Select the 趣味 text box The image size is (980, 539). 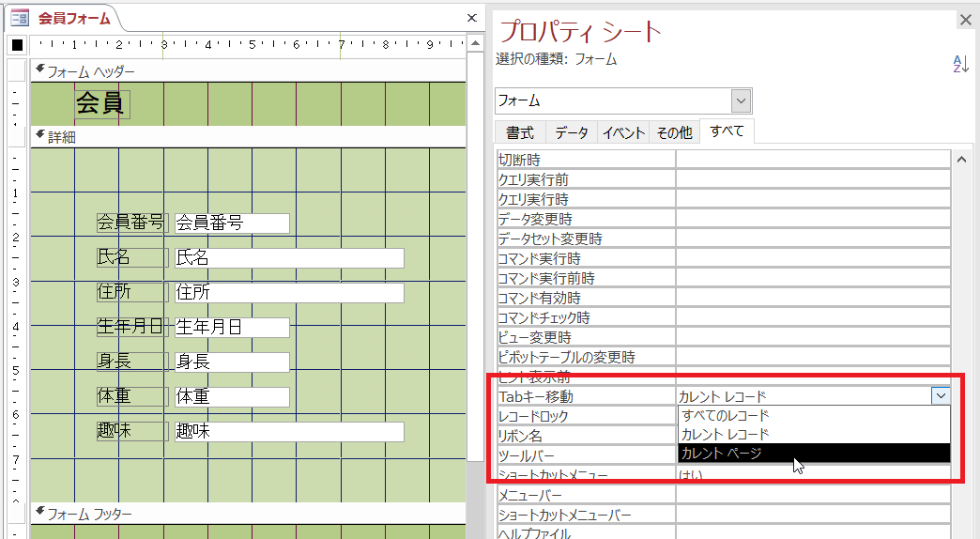coord(289,431)
